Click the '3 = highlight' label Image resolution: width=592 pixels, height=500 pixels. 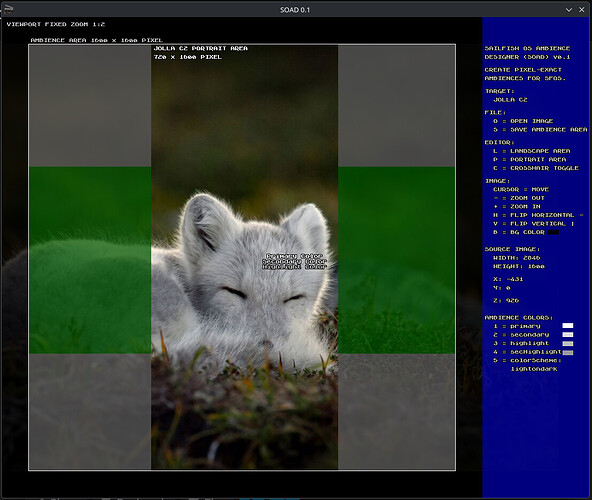[x=521, y=343]
